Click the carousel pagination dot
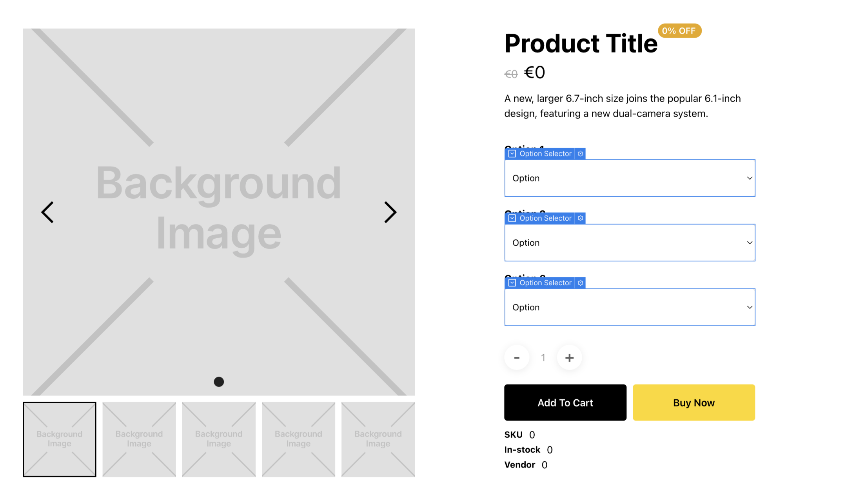Image resolution: width=846 pixels, height=504 pixels. point(219,382)
